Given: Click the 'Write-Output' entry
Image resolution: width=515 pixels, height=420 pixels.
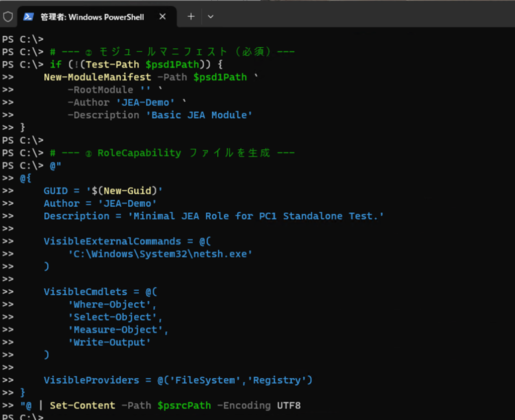Looking at the screenshot, I should pyautogui.click(x=110, y=342).
